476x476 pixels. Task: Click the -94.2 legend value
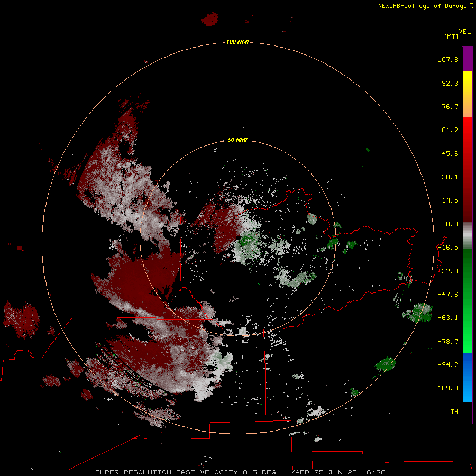pos(448,364)
